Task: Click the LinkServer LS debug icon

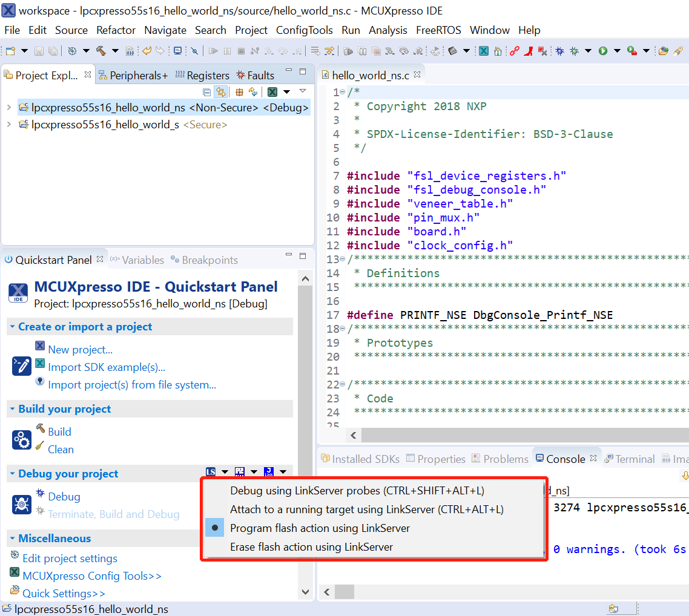Action: [211, 472]
